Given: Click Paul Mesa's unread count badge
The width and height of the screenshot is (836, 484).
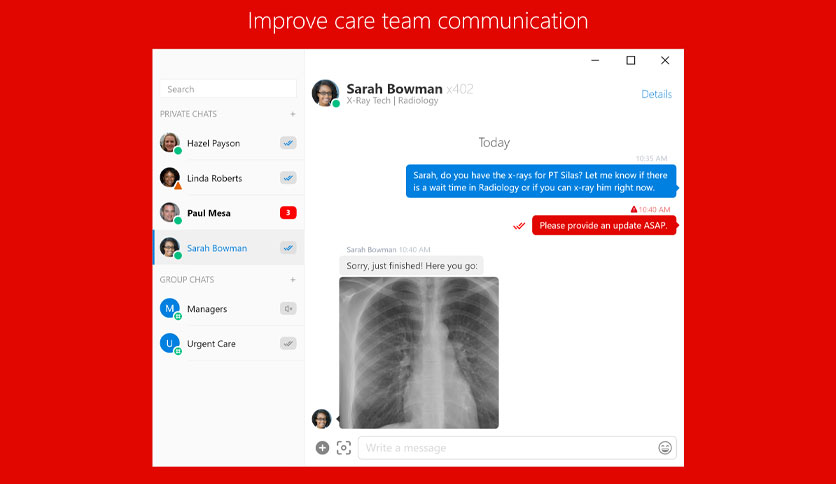Looking at the screenshot, I should coord(288,213).
